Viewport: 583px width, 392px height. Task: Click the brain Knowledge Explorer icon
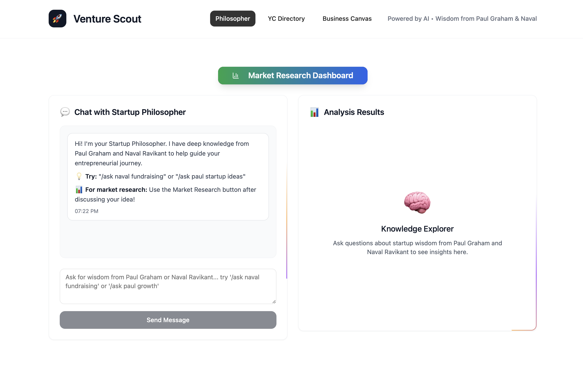[x=417, y=202]
